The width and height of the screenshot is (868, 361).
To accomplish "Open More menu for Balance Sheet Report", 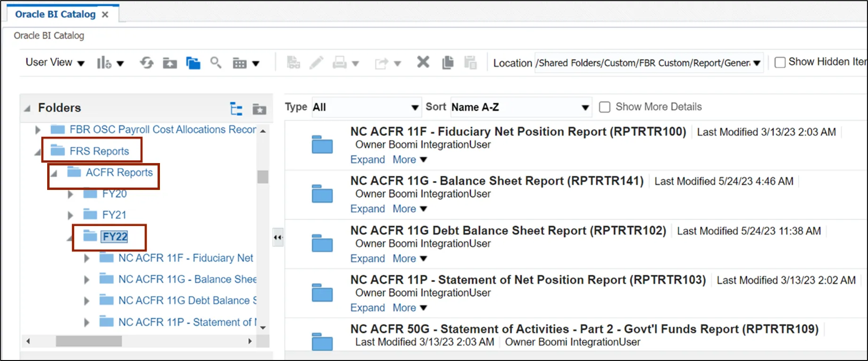I will (x=409, y=209).
